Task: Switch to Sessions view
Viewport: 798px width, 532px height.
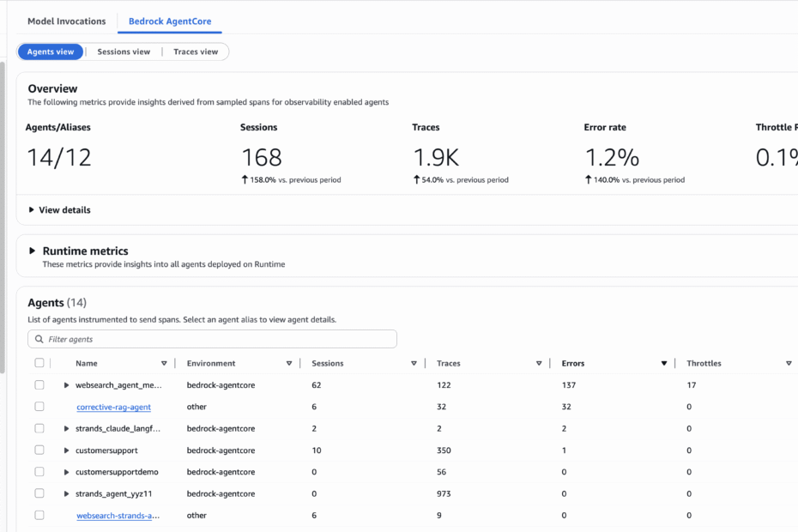Action: coord(124,51)
